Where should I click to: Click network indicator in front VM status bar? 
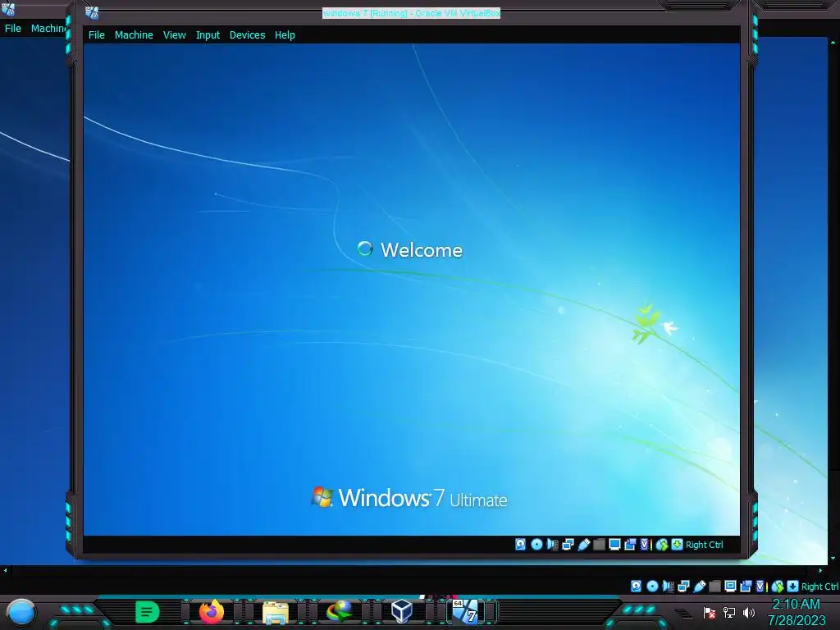pos(568,545)
